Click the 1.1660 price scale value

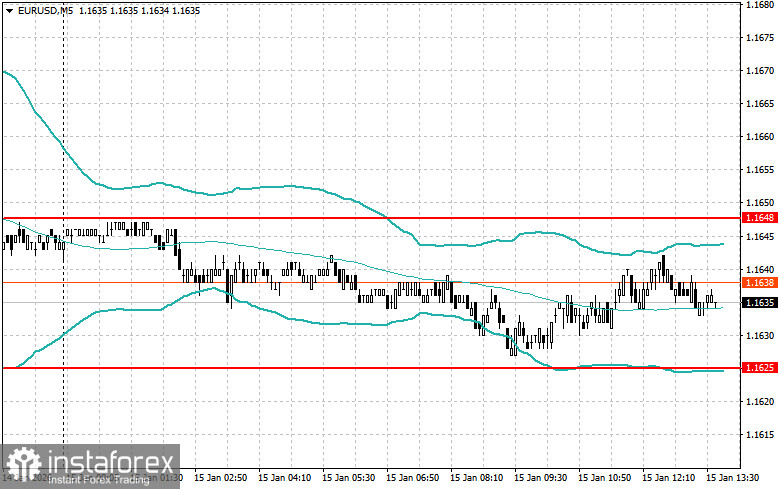click(x=760, y=136)
